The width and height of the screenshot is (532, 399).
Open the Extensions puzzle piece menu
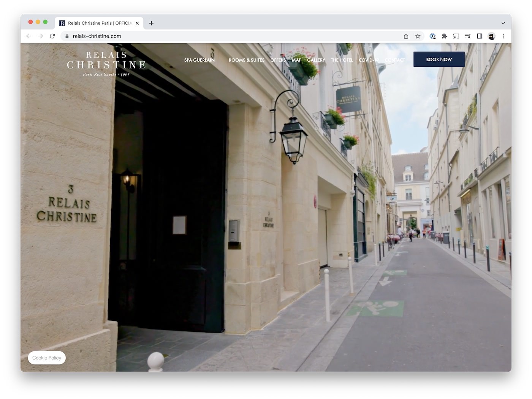[444, 36]
